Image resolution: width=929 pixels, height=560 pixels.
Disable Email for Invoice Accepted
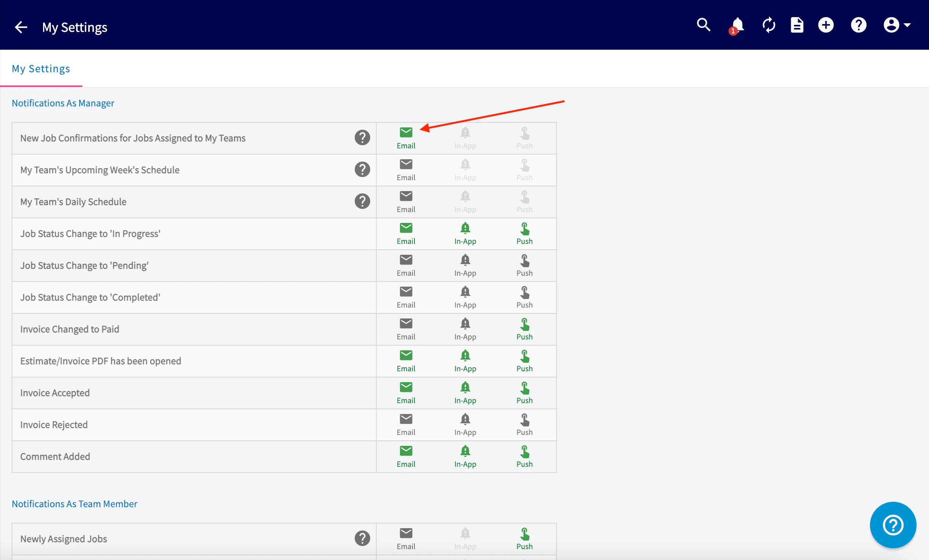click(406, 393)
